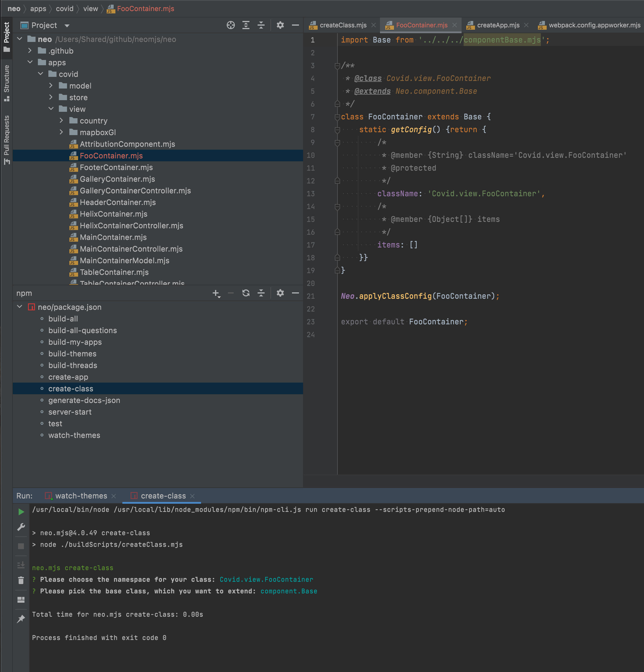644x672 pixels.
Task: Rerun the create-class process
Action: coord(21,512)
